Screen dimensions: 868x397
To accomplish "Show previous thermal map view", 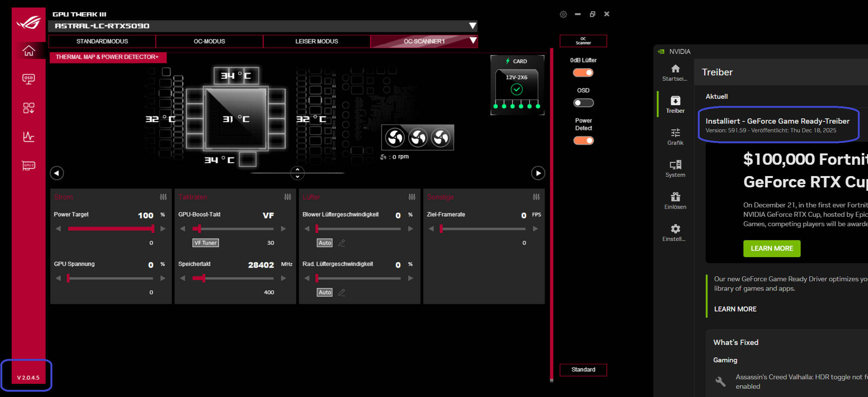I will [x=57, y=173].
